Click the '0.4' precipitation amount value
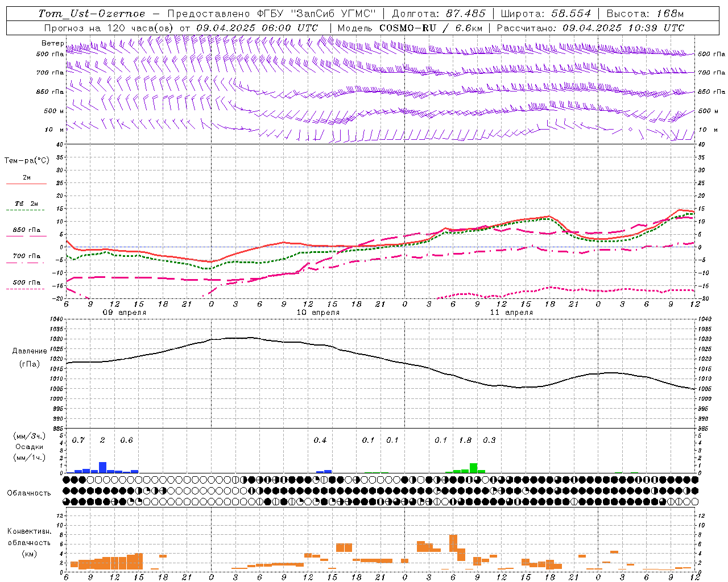Screen dimensions: 728x582 point(320,440)
